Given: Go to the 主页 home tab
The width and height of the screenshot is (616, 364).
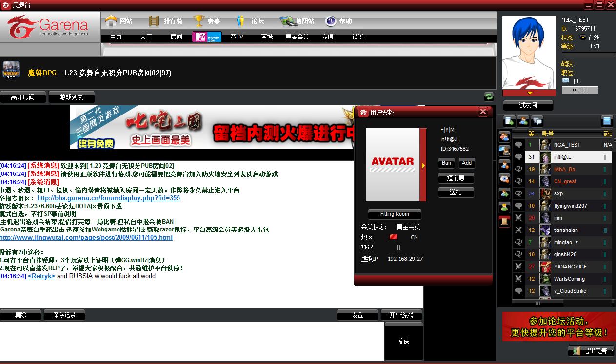Looking at the screenshot, I should coord(116,37).
